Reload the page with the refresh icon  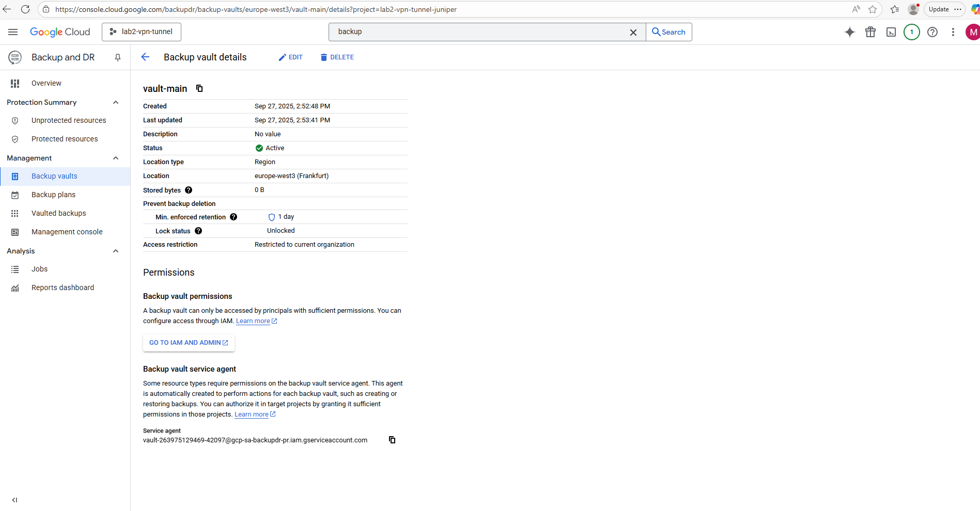pos(25,9)
